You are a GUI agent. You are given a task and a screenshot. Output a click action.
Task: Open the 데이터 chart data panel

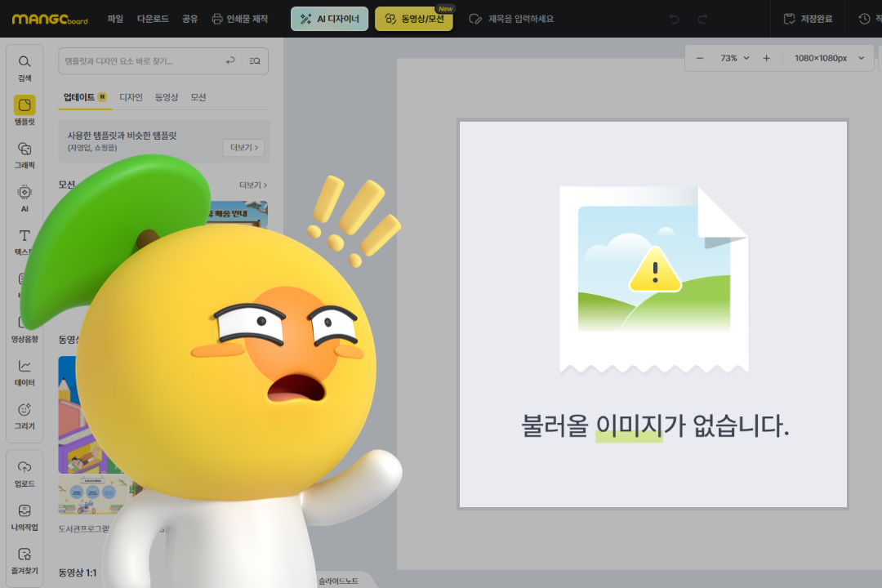point(24,372)
